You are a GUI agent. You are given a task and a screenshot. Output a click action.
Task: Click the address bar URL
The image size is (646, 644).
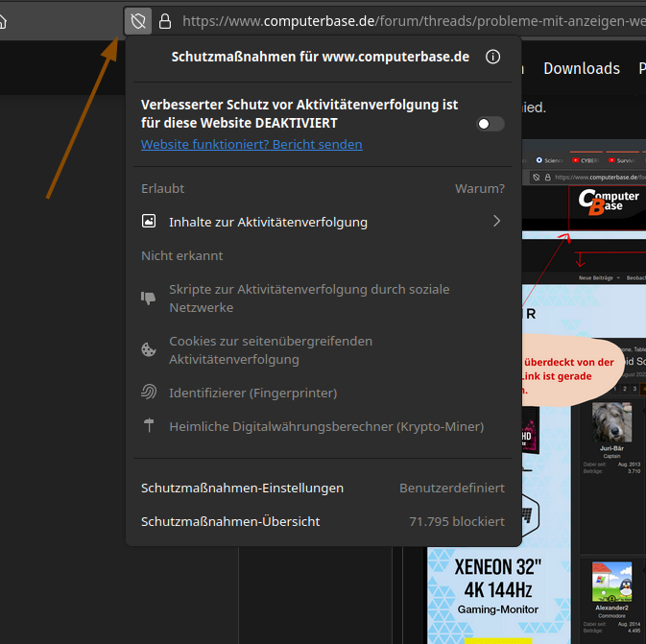414,21
